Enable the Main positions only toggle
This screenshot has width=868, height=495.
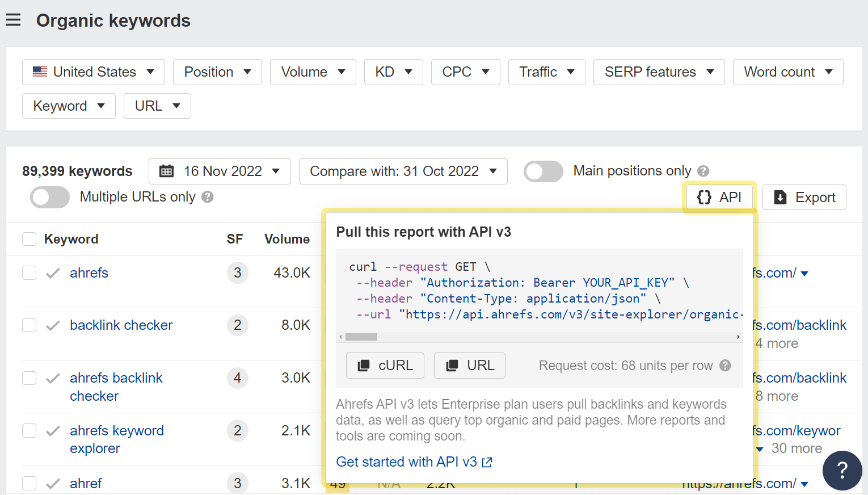(x=542, y=171)
